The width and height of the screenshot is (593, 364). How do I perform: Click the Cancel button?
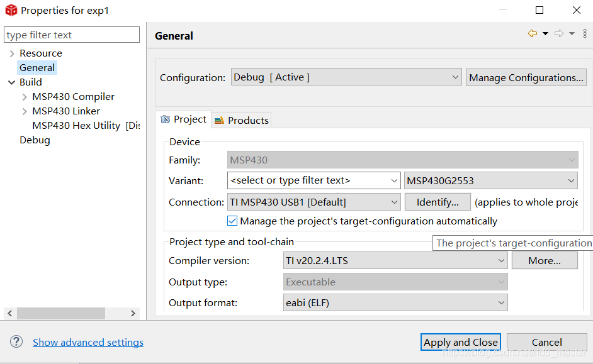pyautogui.click(x=547, y=342)
